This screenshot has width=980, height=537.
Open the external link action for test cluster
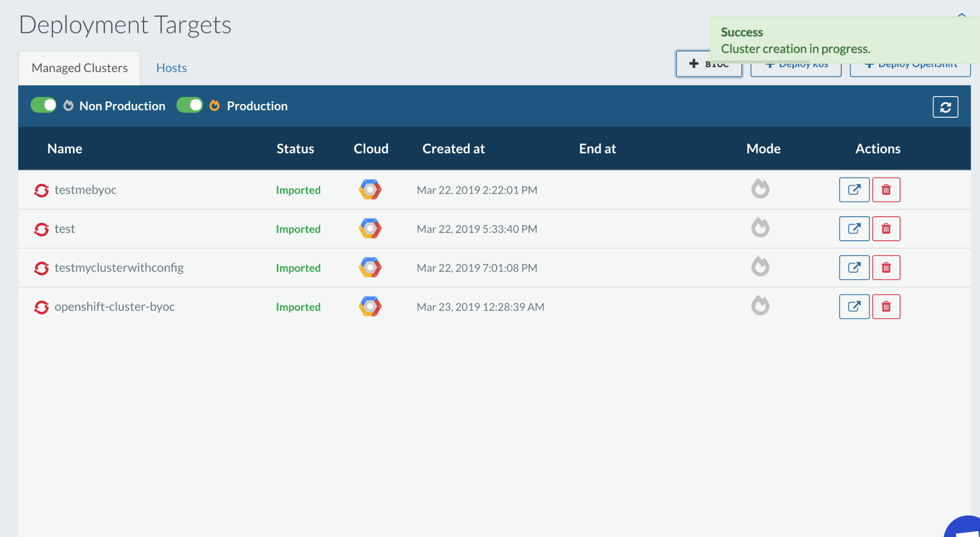click(854, 229)
